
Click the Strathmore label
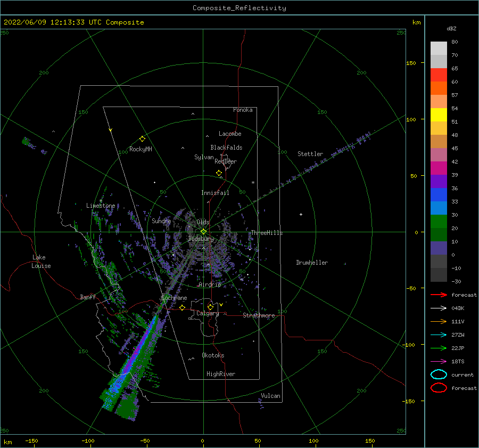coord(259,315)
